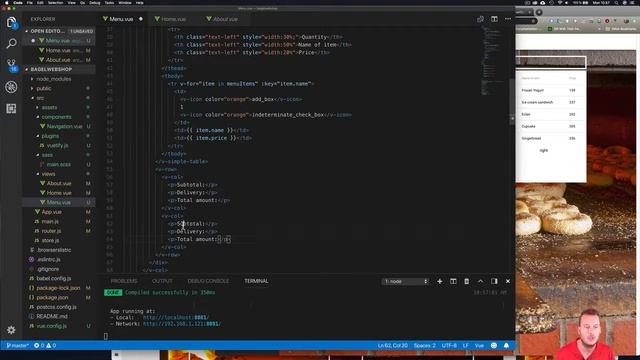Switch to the Home.vue editor tab

tap(173, 19)
